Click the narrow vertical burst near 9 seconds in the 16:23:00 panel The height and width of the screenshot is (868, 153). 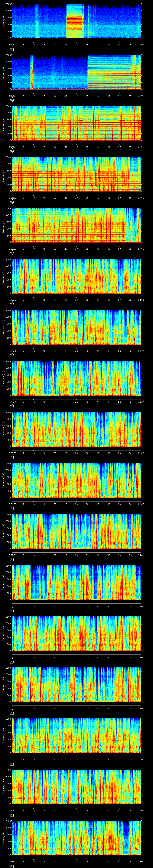[x=32, y=72]
